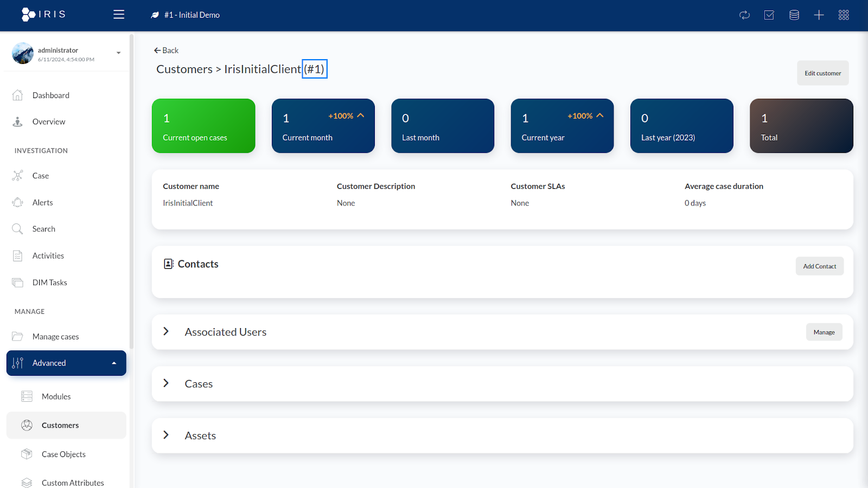The image size is (868, 488).
Task: Click the Edit customer button
Action: pos(822,73)
